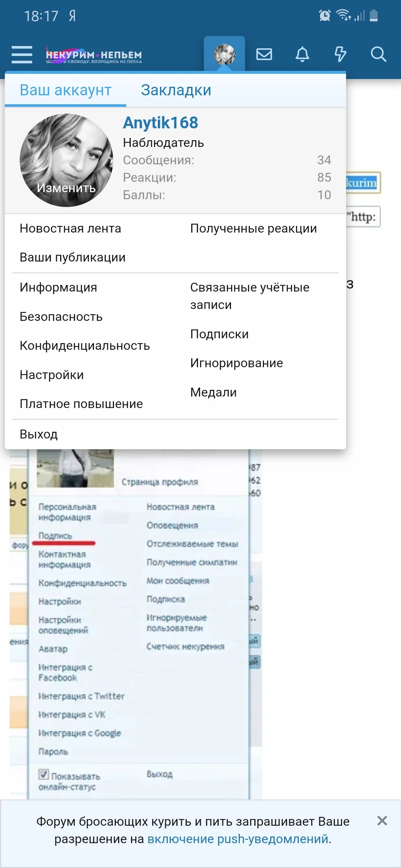Image resolution: width=401 pixels, height=868 pixels.
Task: Open the search magnifier icon
Action: click(x=378, y=55)
